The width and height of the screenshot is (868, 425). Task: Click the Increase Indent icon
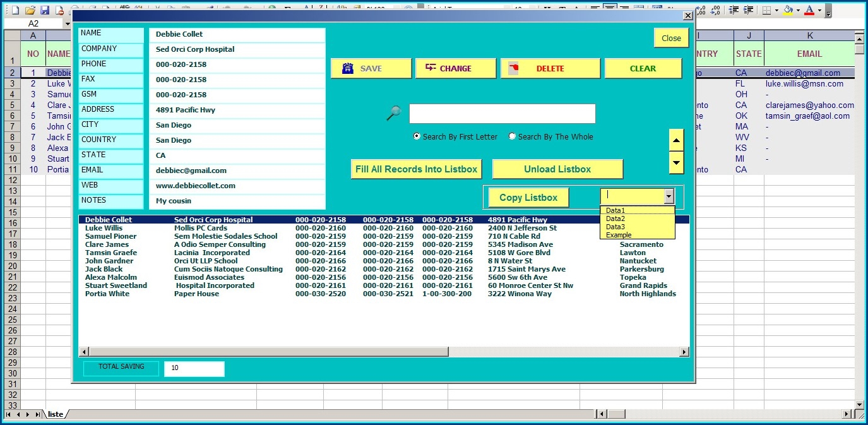[748, 10]
